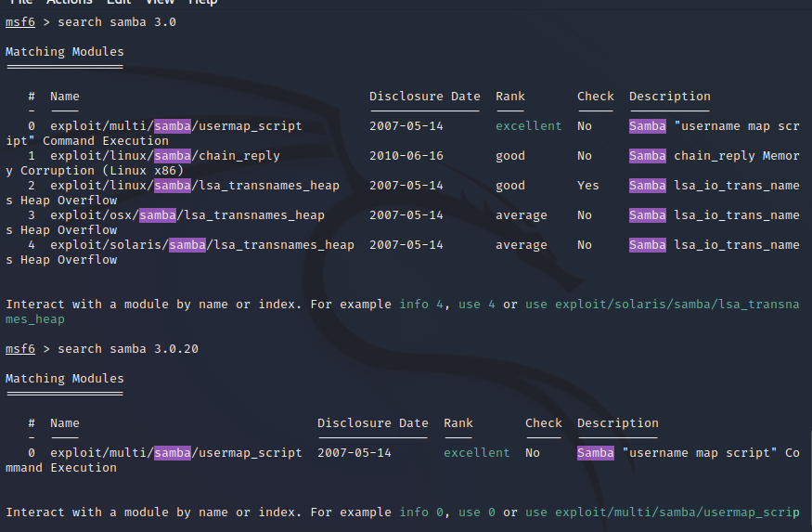Viewport: 812px width, 532px height.
Task: Click the 2007-05-14 date in the solaris row
Action: pyautogui.click(x=406, y=245)
